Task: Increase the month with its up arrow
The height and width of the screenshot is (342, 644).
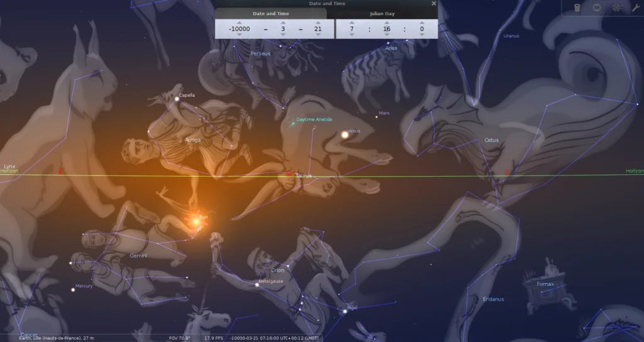Action: (x=283, y=23)
